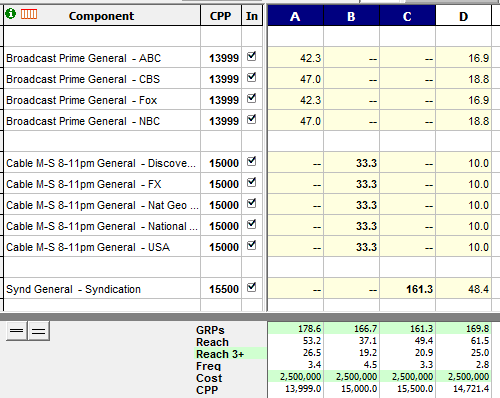Select column A header
The image size is (500, 398).
(x=295, y=15)
